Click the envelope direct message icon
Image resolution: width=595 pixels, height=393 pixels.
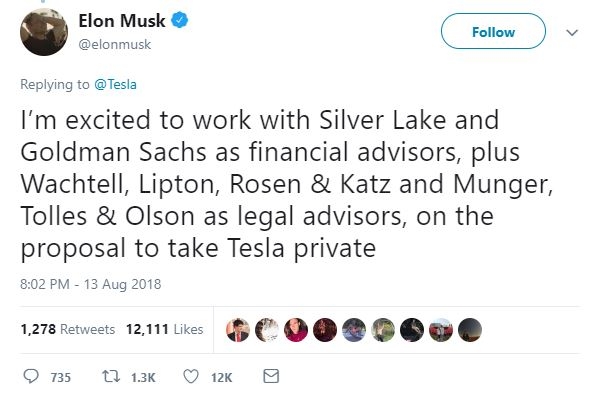tap(271, 376)
